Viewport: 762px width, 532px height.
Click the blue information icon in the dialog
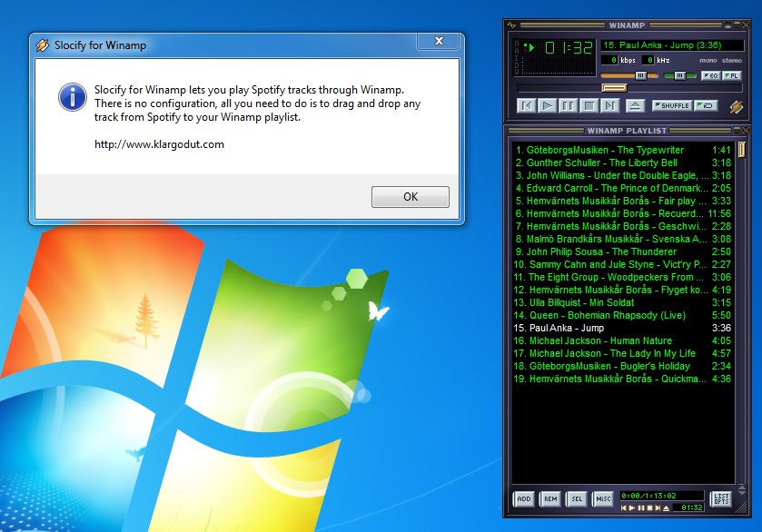click(73, 97)
